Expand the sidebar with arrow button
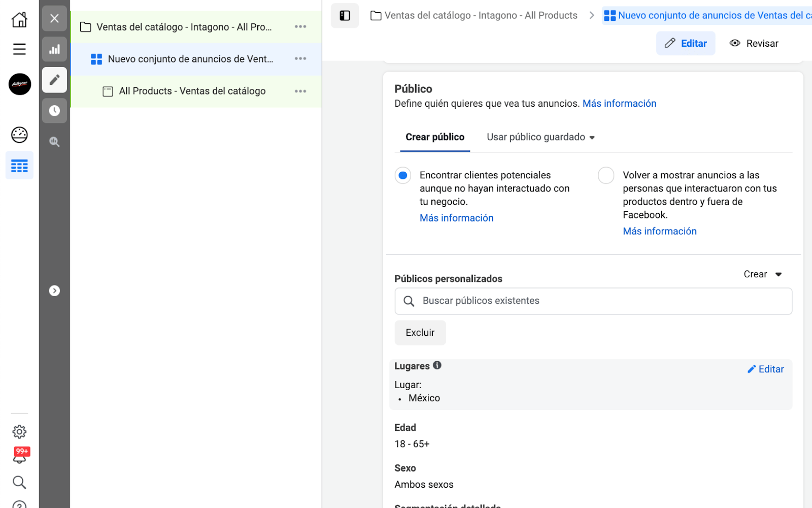 (54, 291)
